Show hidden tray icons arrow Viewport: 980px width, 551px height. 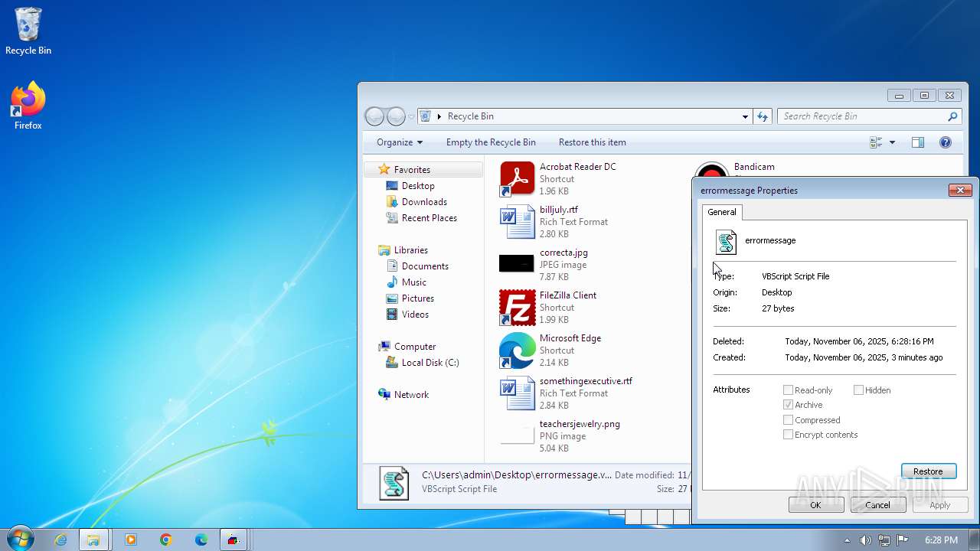click(847, 540)
